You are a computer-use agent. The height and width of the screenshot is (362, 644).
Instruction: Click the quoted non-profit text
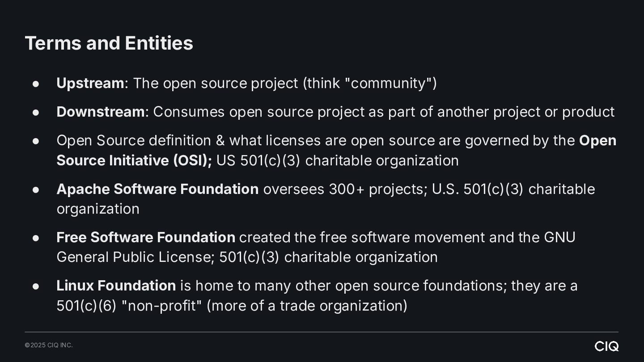pos(162,306)
